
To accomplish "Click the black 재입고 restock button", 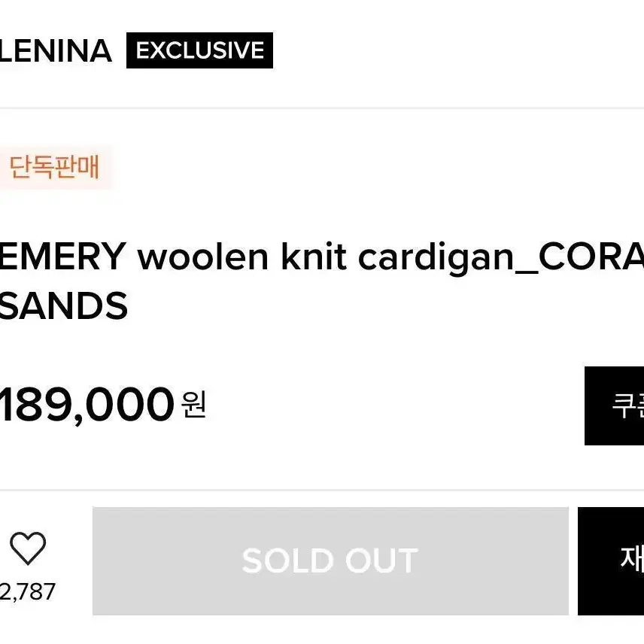I will coord(611,560).
